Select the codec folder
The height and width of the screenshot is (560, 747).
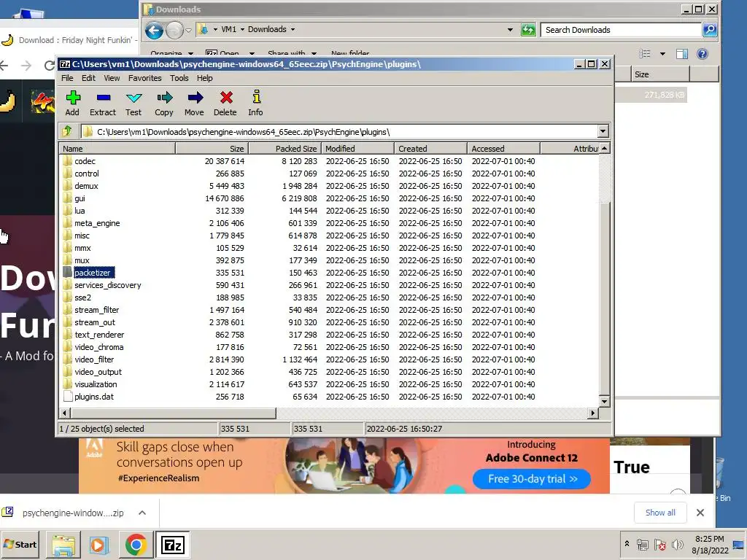tap(85, 161)
